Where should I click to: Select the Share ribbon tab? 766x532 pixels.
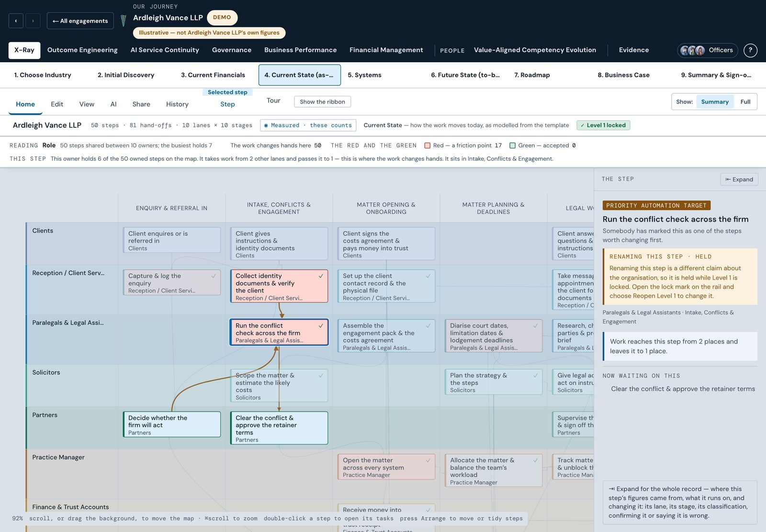[141, 104]
